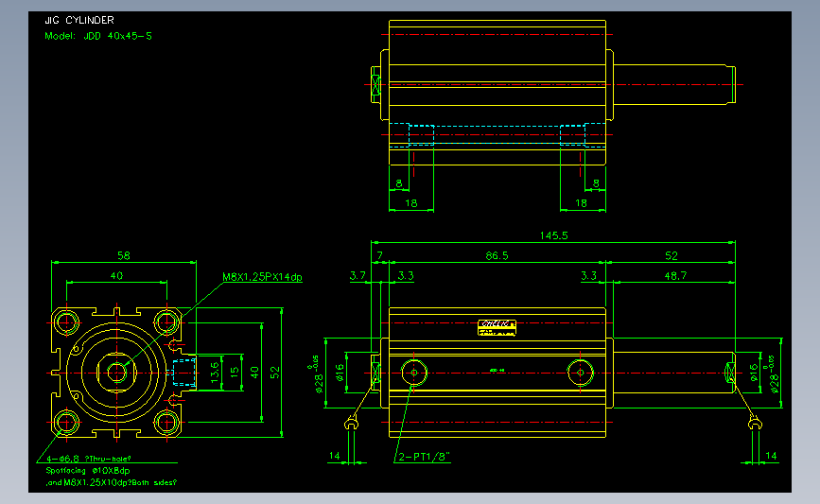
Task: Click the "Spotfacing ø10X8dp" note
Action: point(88,471)
